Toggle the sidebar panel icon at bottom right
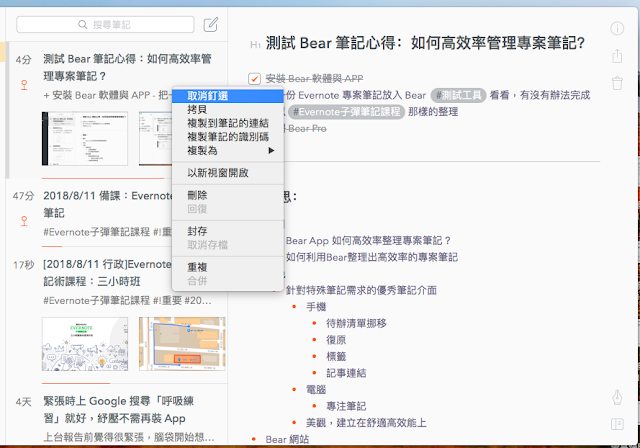This screenshot has width=640, height=448. point(617,424)
